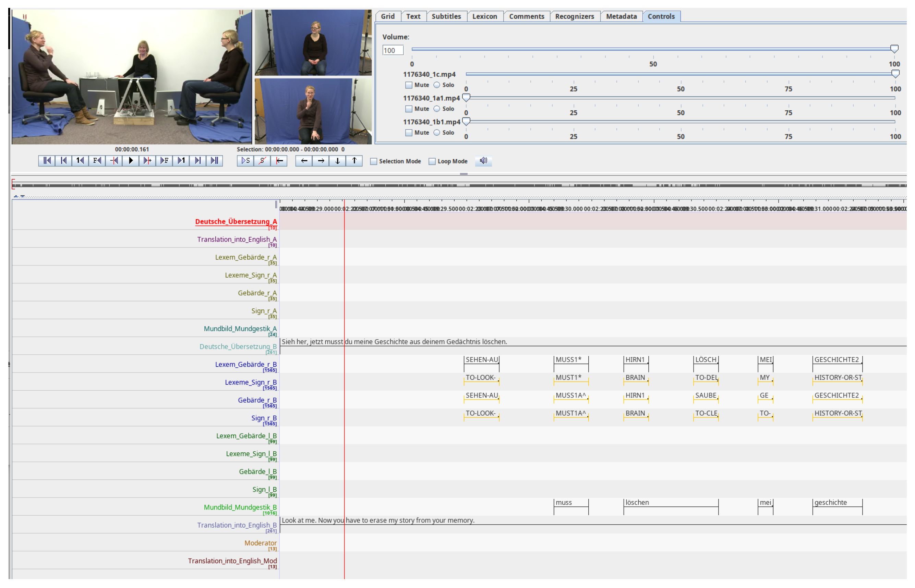Select the Mundbild_Mundgestik_B tier label
The height and width of the screenshot is (588, 915).
click(240, 507)
